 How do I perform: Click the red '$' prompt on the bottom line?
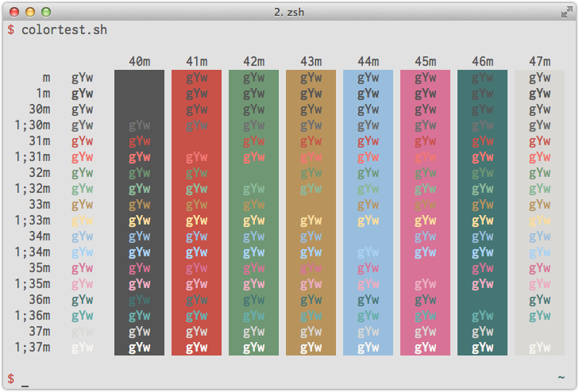coord(10,379)
